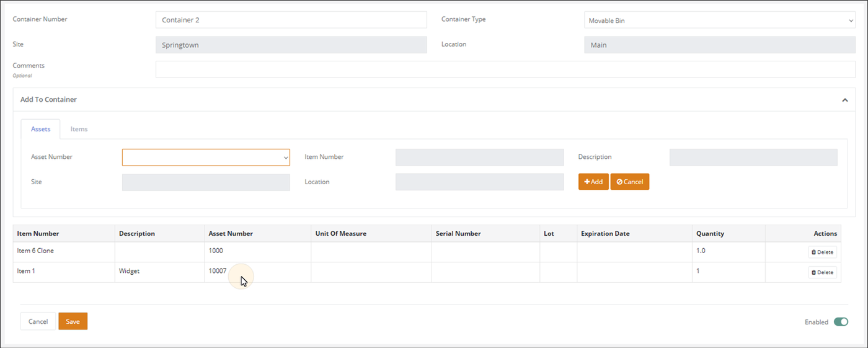Delete the Item 6 Clone row
Viewport: 868px width, 348px height.
(822, 252)
